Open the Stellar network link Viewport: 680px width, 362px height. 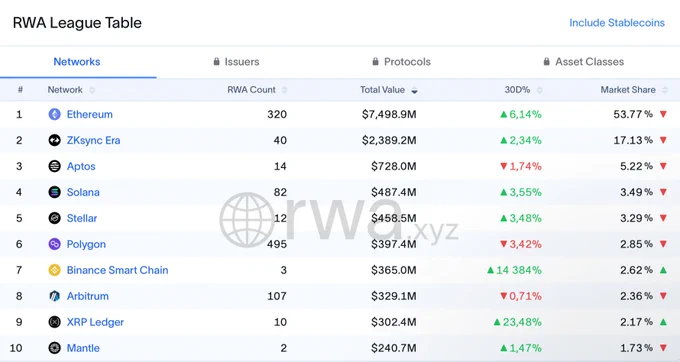point(82,218)
